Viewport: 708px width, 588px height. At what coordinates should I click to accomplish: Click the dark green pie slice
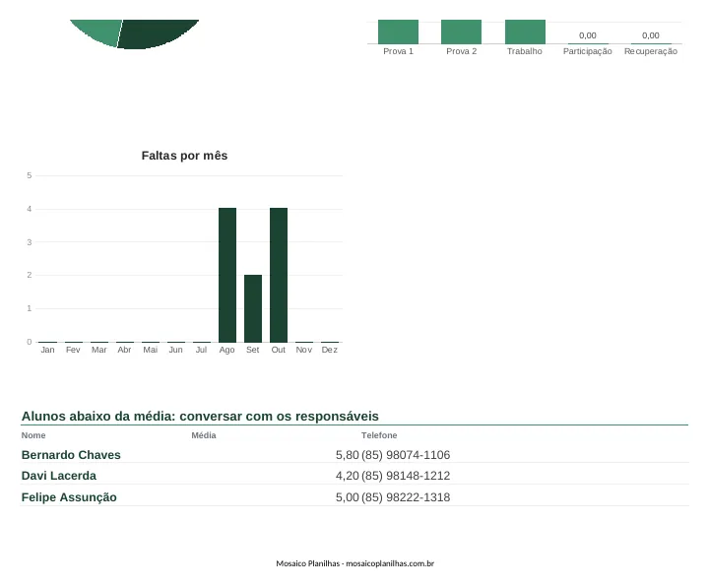pos(156,33)
